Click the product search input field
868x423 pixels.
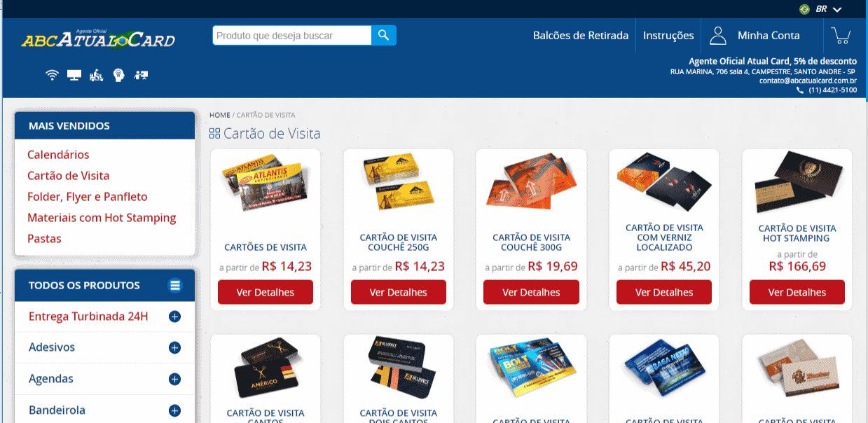(x=292, y=35)
